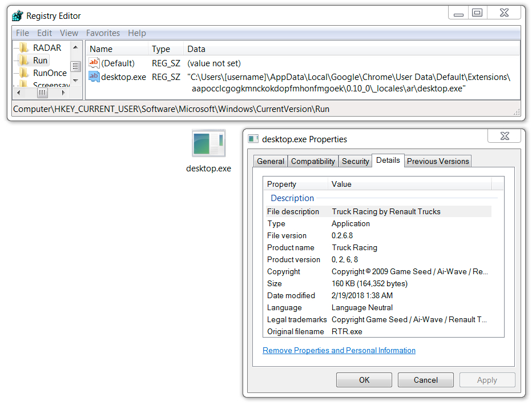The image size is (532, 405).
Task: Click the registry path in status bar
Action: click(171, 109)
